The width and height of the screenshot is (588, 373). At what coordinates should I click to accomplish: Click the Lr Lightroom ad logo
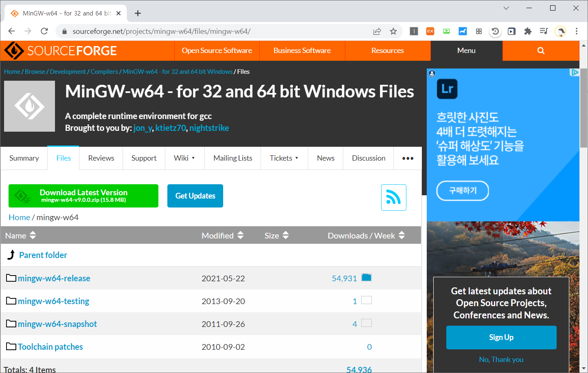[447, 89]
